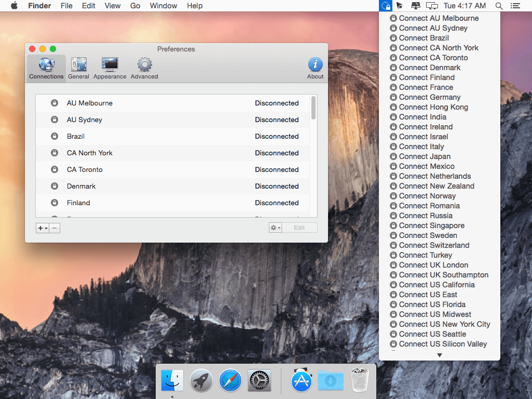Image resolution: width=532 pixels, height=399 pixels.
Task: Choose Connect Singapore from menu
Action: click(440, 225)
